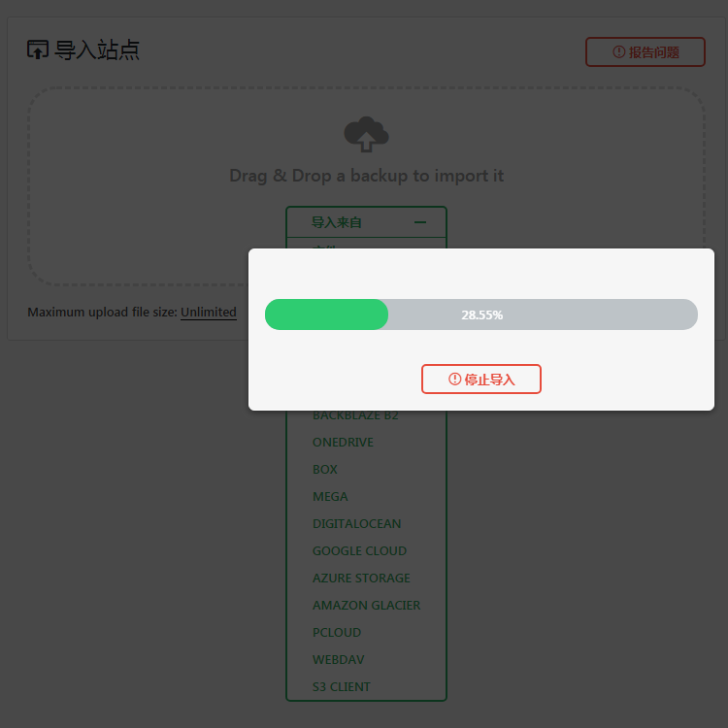The height and width of the screenshot is (728, 728).
Task: Click the 28.55% import progress bar
Action: (481, 314)
